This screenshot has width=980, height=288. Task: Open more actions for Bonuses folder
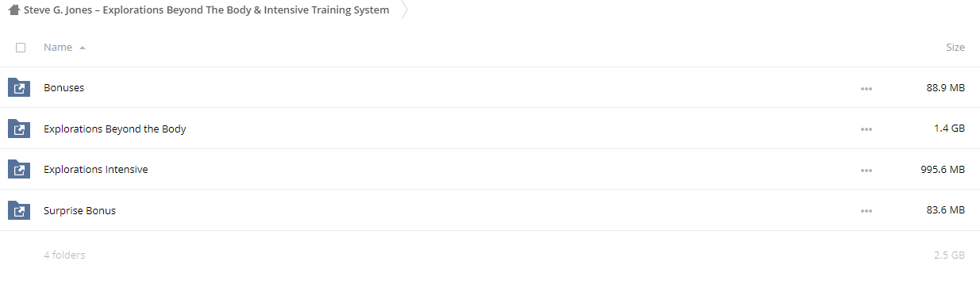[867, 88]
